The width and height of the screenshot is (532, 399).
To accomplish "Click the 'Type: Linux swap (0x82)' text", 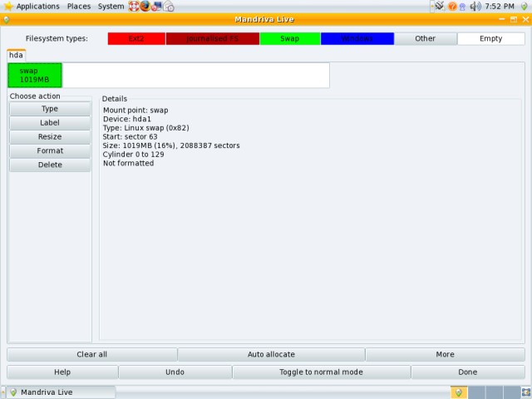I will (146, 128).
